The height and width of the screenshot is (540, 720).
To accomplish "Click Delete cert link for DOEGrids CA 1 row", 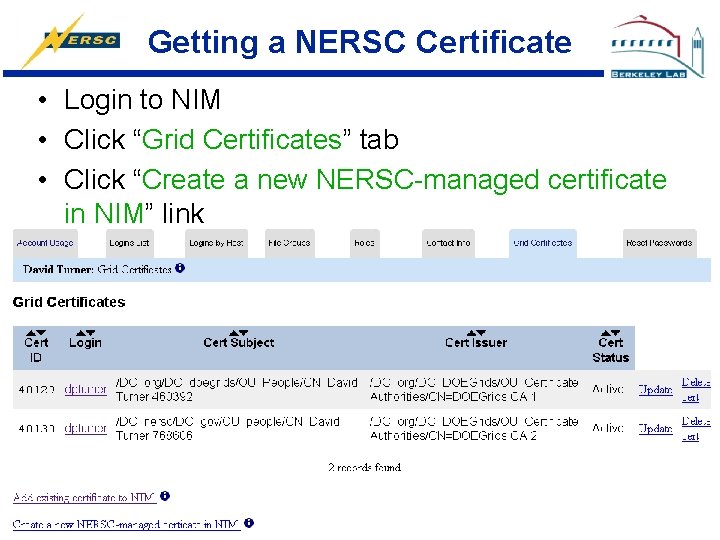I will pos(696,389).
